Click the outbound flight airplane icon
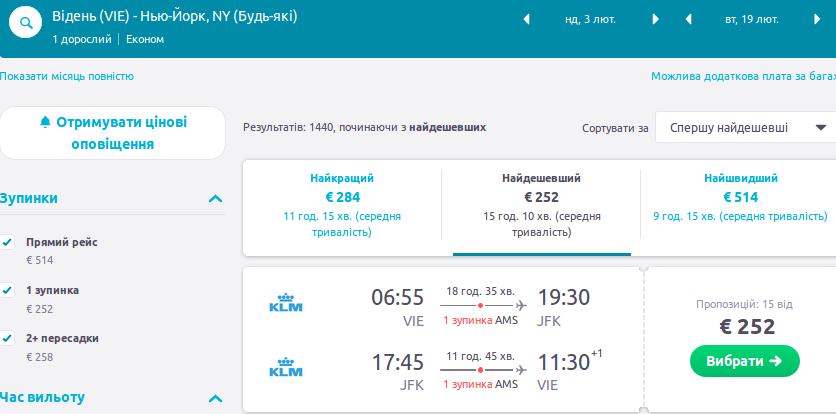 click(x=519, y=305)
